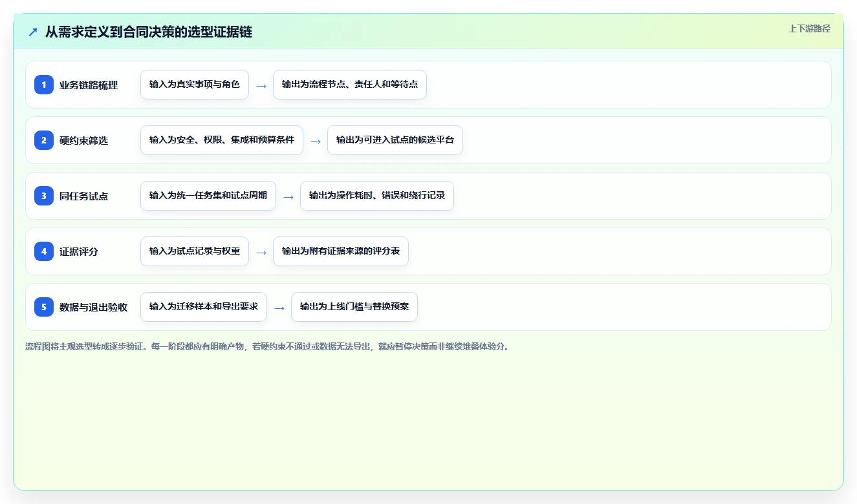Select the 输入为安全、权限、集成和预算条件 box
Screen dimensions: 857x504
pos(222,140)
